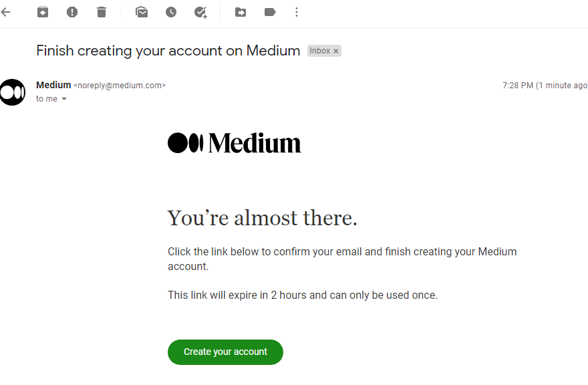Add this email to Tasks

(x=200, y=13)
